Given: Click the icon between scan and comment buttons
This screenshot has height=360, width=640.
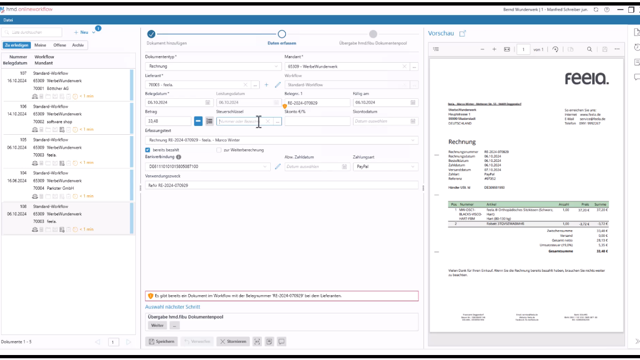Looking at the screenshot, I should tap(269, 342).
